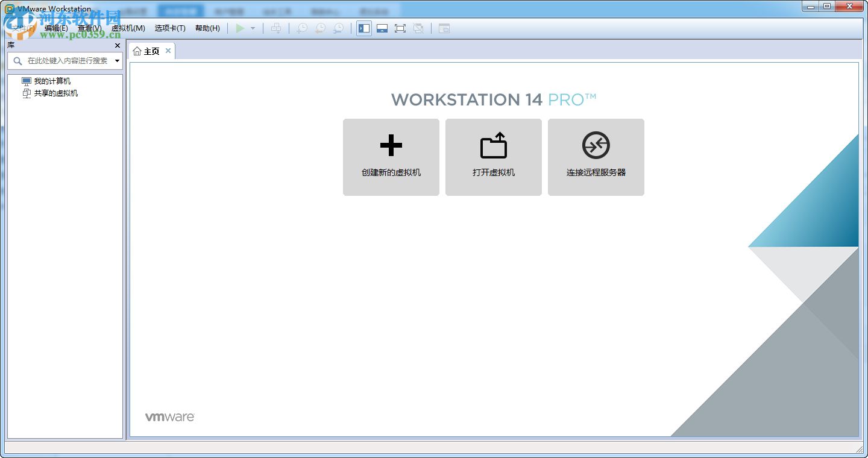Toggle the thumbnail bar display
Viewport: 868px width, 458px height.
pyautogui.click(x=382, y=28)
